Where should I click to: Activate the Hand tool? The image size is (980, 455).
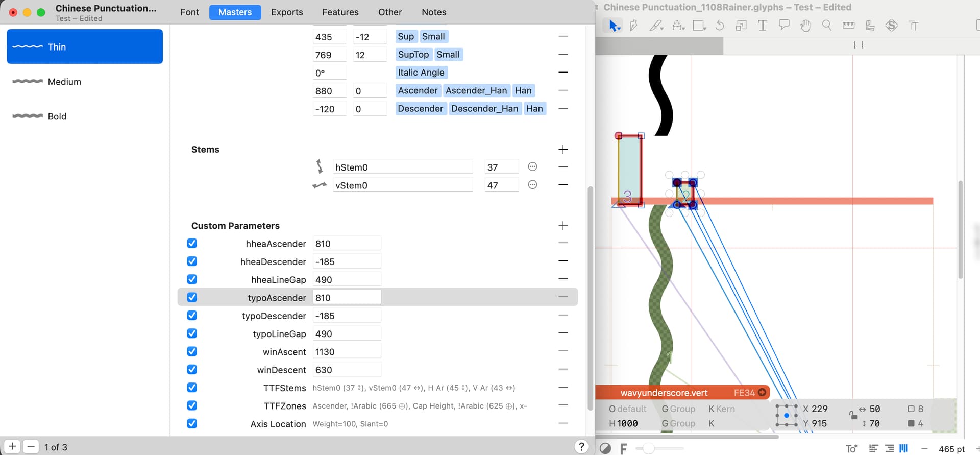(x=805, y=26)
